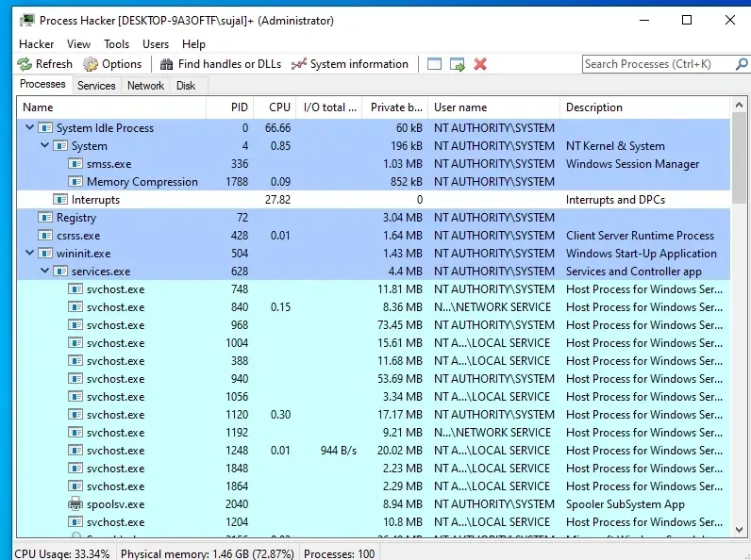Open the Hacker menu
The height and width of the screenshot is (560, 751).
[x=37, y=44]
